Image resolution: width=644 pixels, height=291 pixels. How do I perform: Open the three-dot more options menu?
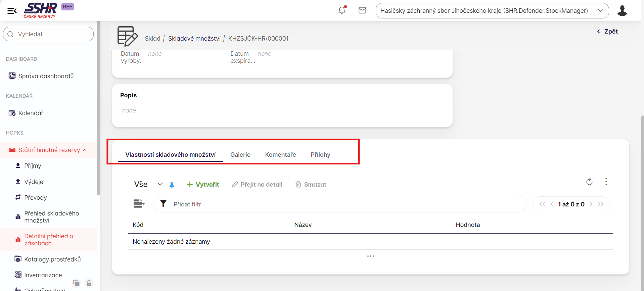click(x=606, y=182)
